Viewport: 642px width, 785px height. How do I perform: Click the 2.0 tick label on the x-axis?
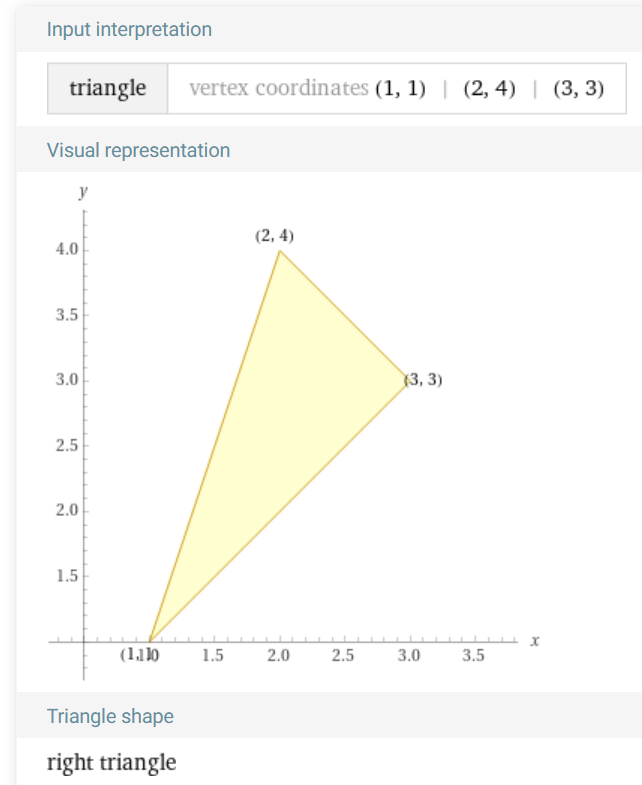(278, 656)
